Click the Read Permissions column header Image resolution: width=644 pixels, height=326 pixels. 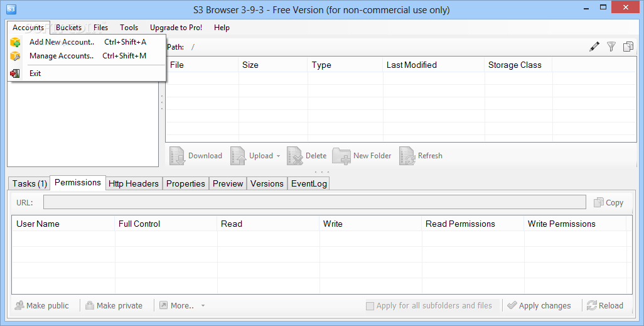pos(473,224)
